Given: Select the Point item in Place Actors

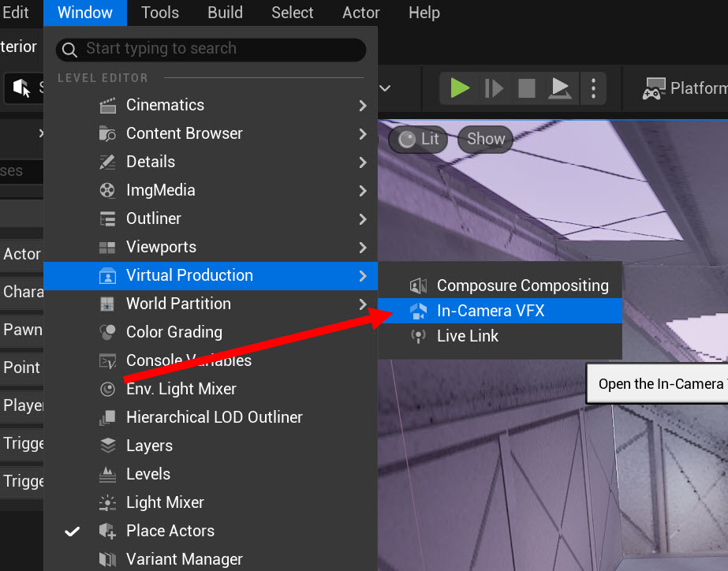Looking at the screenshot, I should pos(22,368).
